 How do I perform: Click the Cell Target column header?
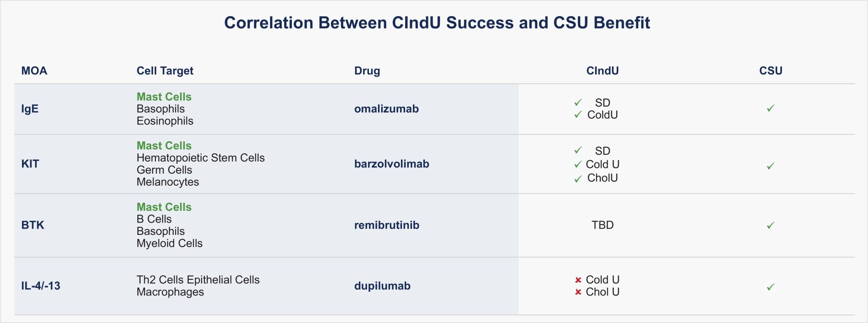click(x=165, y=71)
